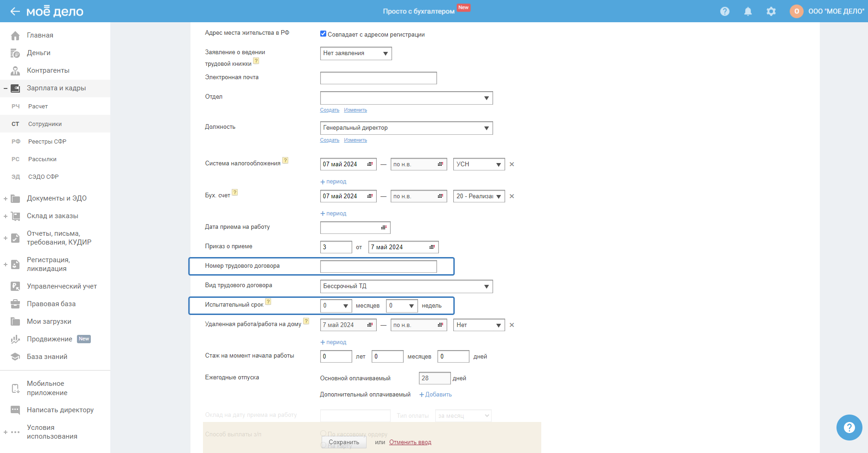This screenshot has width=868, height=453.
Task: Click the orange account avatar
Action: pos(797,12)
